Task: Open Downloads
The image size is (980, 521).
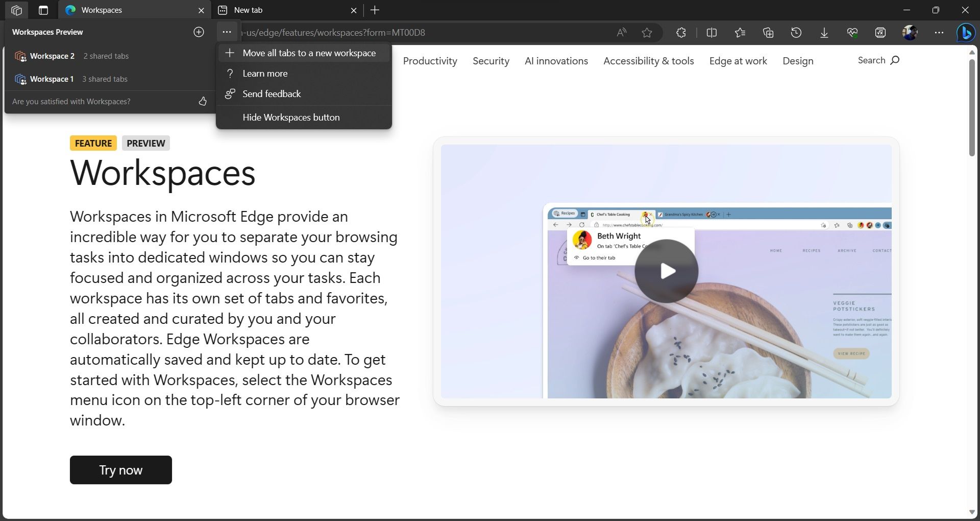Action: [x=824, y=32]
